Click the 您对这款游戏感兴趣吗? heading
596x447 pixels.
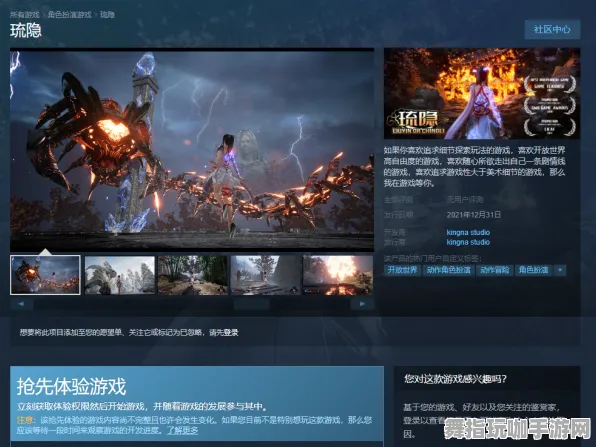coord(455,379)
